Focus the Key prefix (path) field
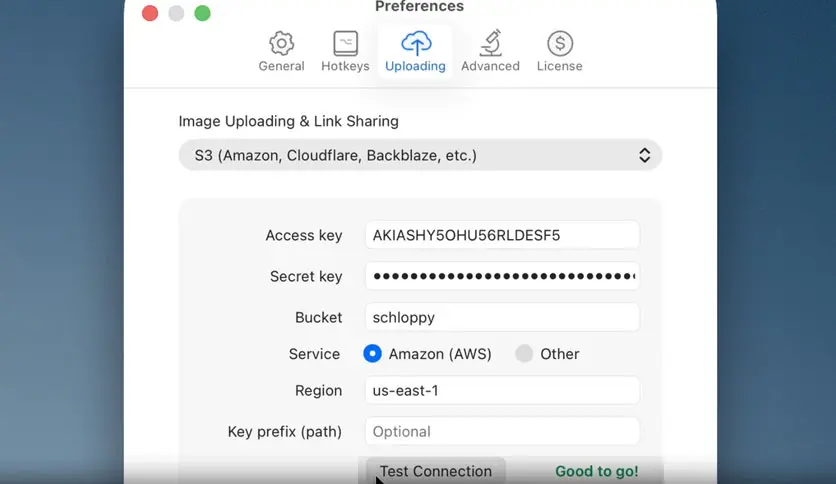This screenshot has width=836, height=484. point(502,431)
